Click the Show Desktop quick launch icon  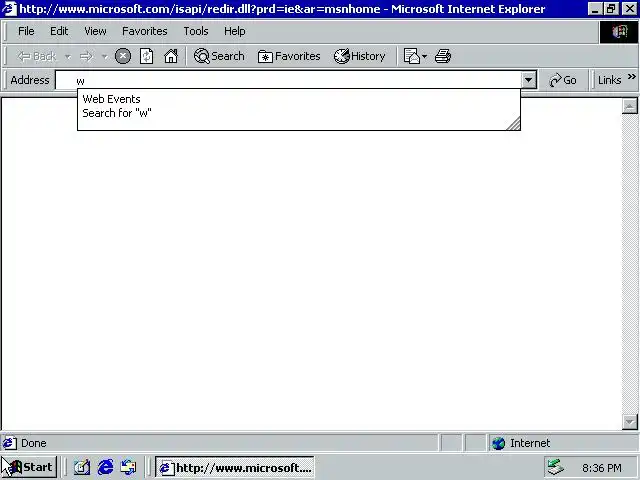(x=82, y=467)
